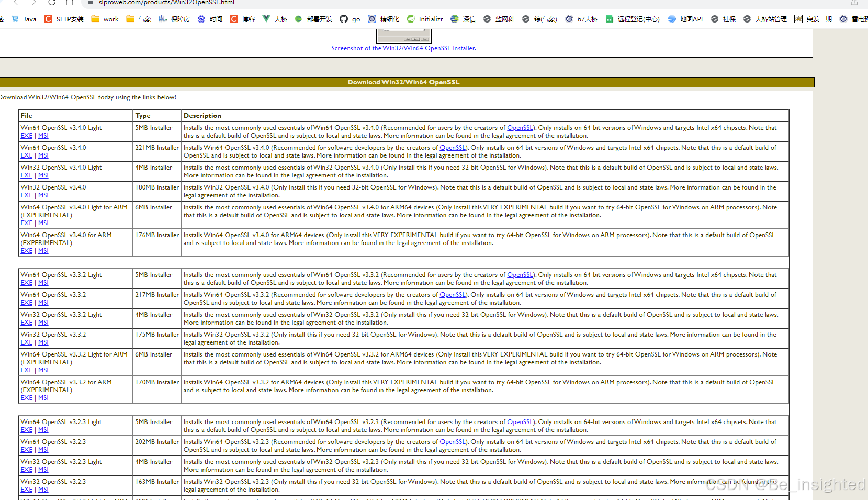
Task: Open the GitHub go bookmark
Action: [x=350, y=19]
